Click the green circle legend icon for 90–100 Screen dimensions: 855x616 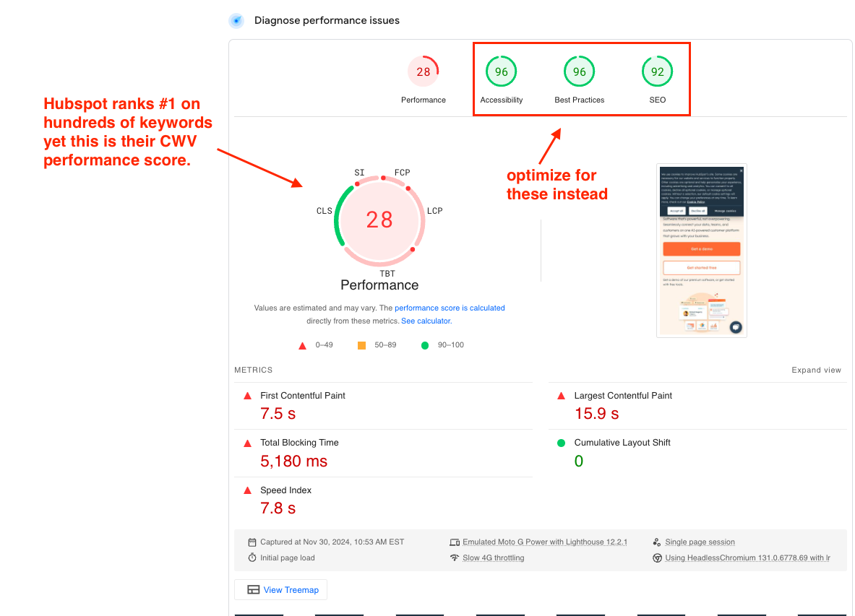click(x=425, y=345)
